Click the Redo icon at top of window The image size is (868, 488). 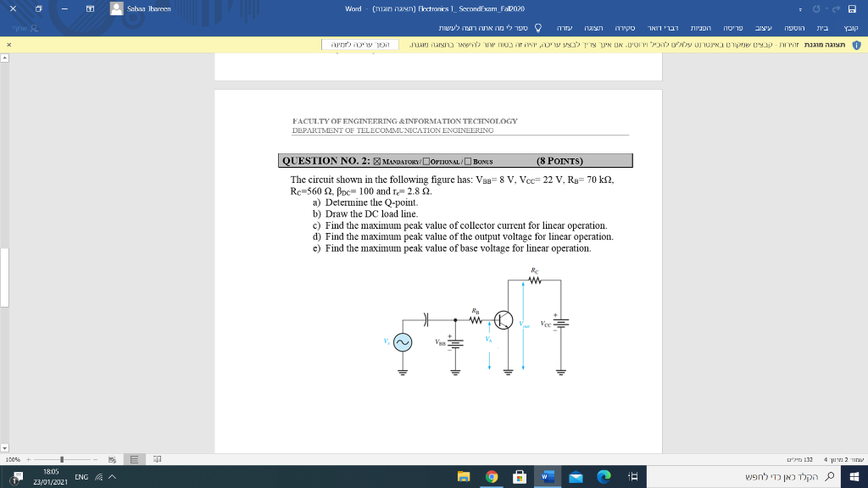pos(837,8)
